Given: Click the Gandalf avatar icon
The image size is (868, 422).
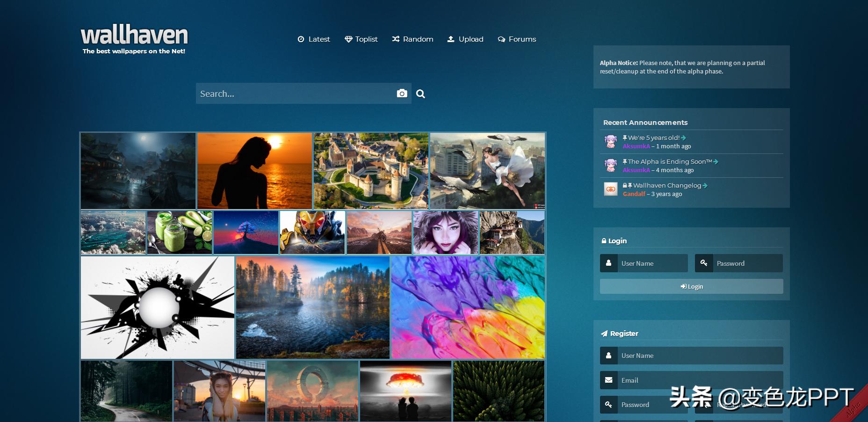Looking at the screenshot, I should click(610, 189).
